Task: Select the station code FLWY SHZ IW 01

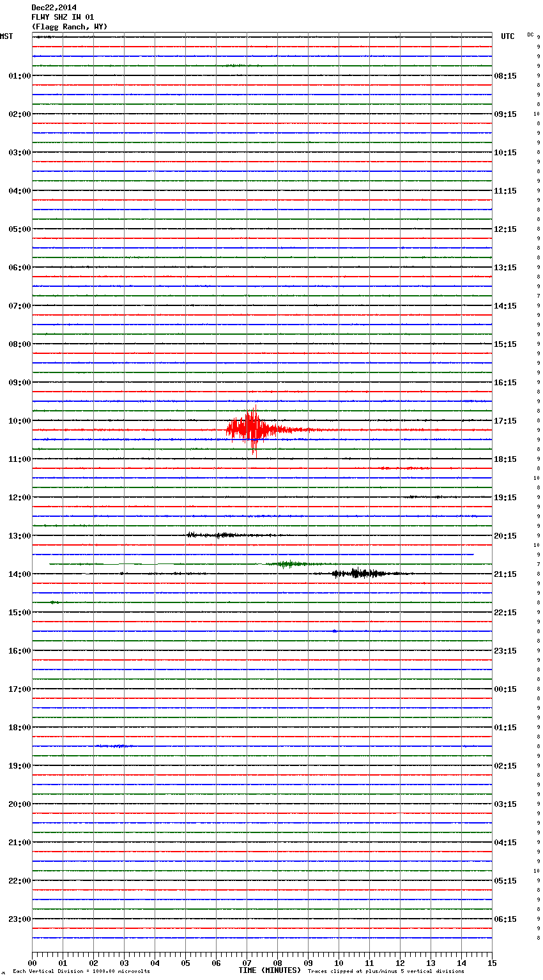Action: tap(63, 17)
